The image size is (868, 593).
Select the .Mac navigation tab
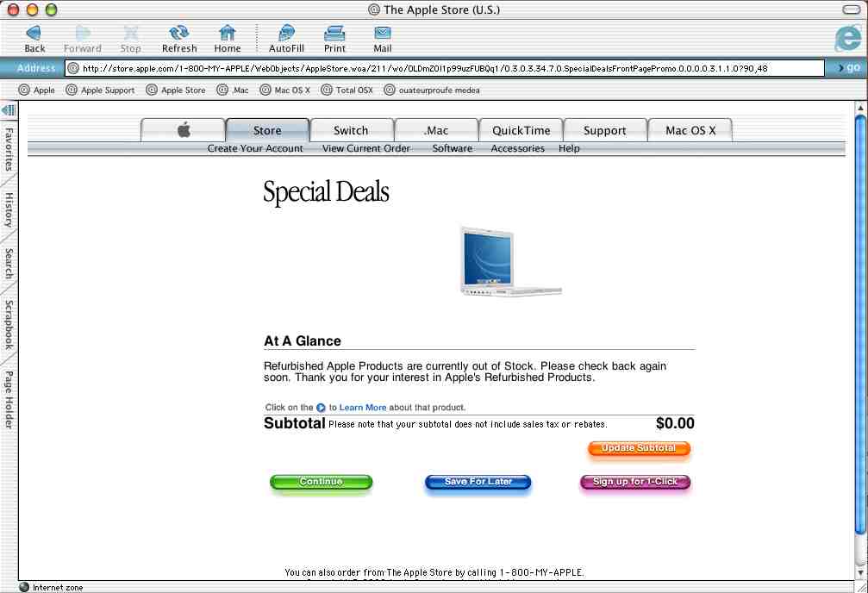(x=436, y=130)
